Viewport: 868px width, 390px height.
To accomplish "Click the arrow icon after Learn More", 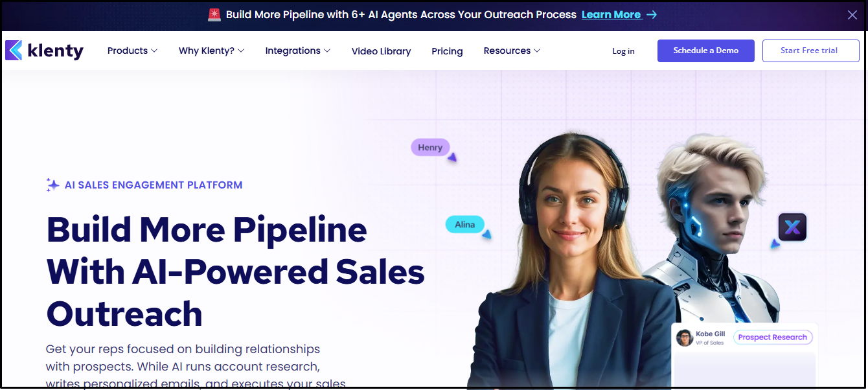I will click(x=652, y=14).
